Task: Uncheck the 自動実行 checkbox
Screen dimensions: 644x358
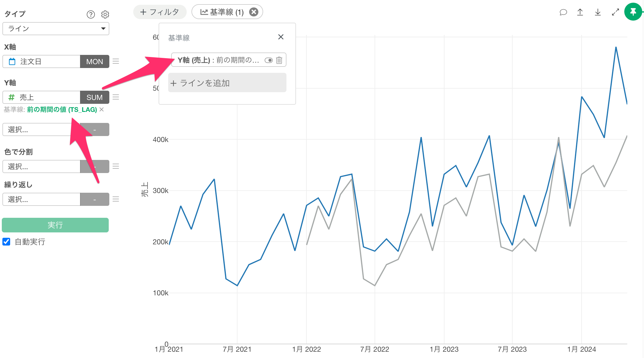Action: (6, 242)
